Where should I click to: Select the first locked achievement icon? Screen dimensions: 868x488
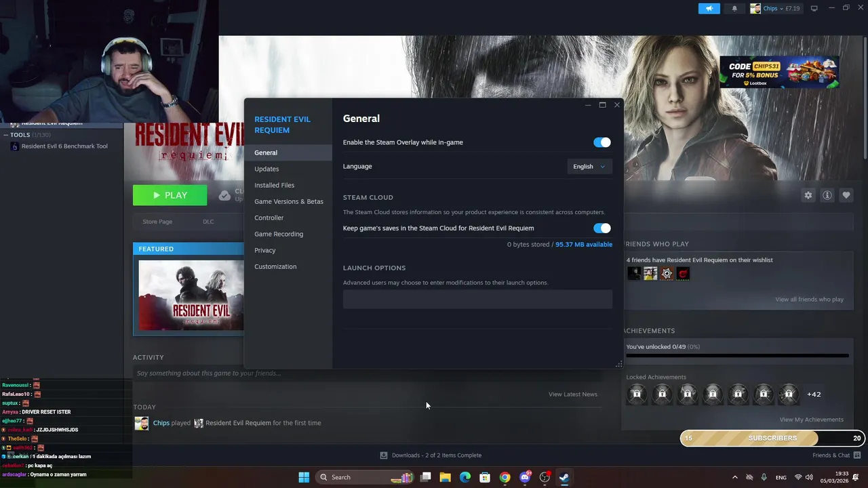(x=637, y=394)
